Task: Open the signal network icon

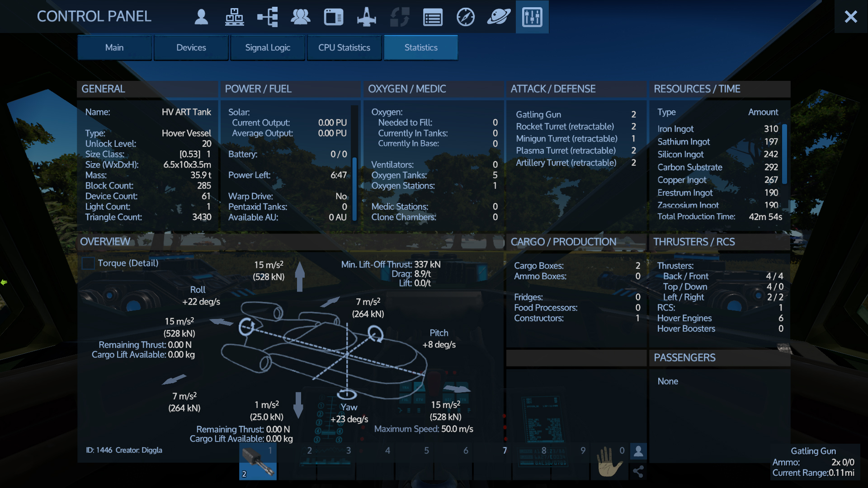Action: coord(268,17)
